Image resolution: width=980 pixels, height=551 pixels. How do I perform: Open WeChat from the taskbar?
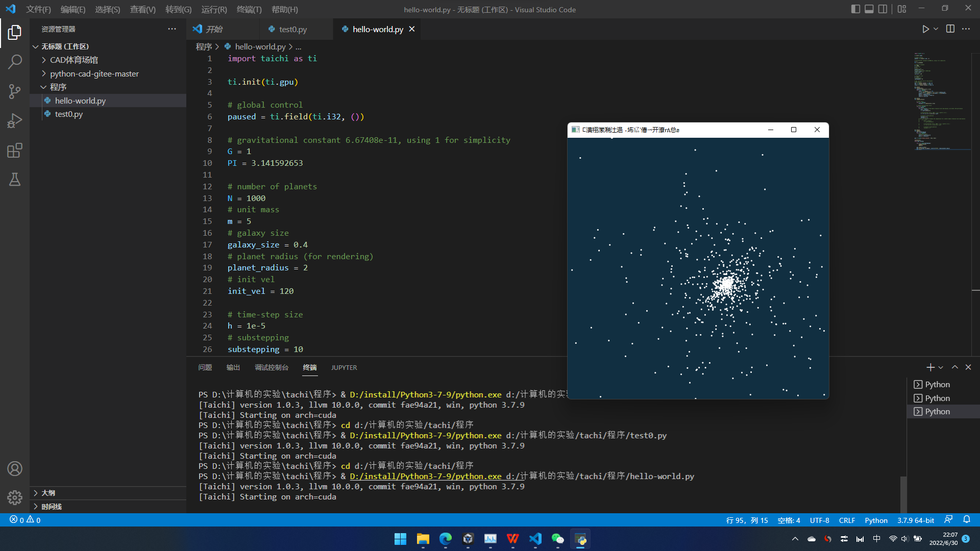pos(557,539)
